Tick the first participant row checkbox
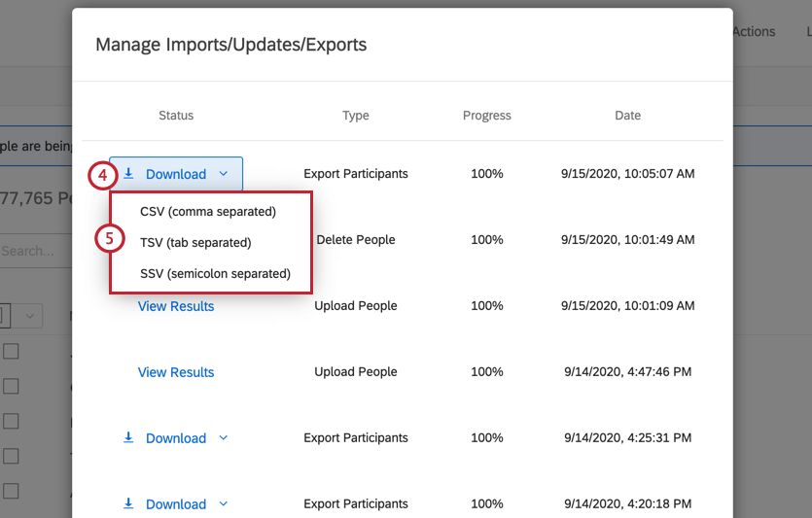812x518 pixels. click(11, 351)
